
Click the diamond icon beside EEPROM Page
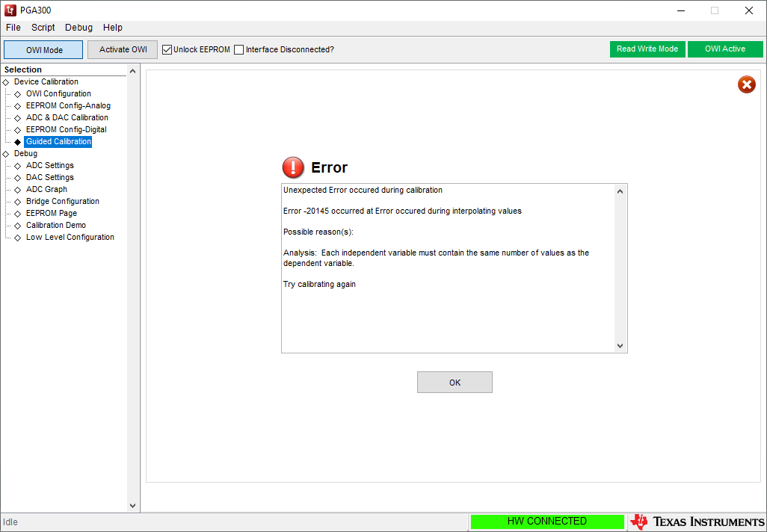18,214
